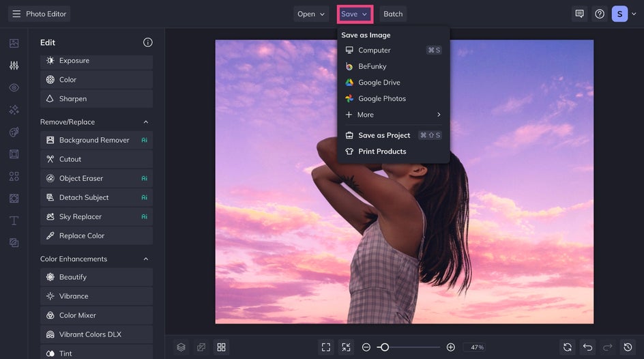Open the Artsy palette sidebar icon
The height and width of the screenshot is (359, 644).
click(x=14, y=132)
